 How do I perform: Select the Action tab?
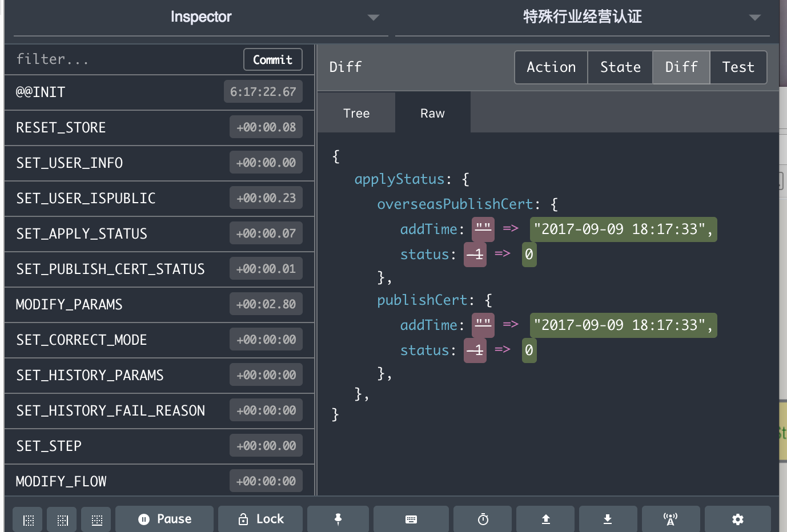point(551,67)
